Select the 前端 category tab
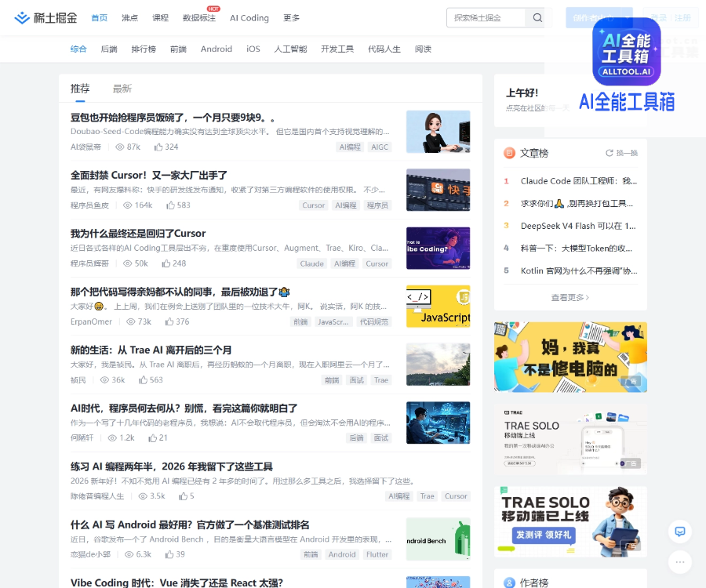The image size is (706, 588). 178,49
